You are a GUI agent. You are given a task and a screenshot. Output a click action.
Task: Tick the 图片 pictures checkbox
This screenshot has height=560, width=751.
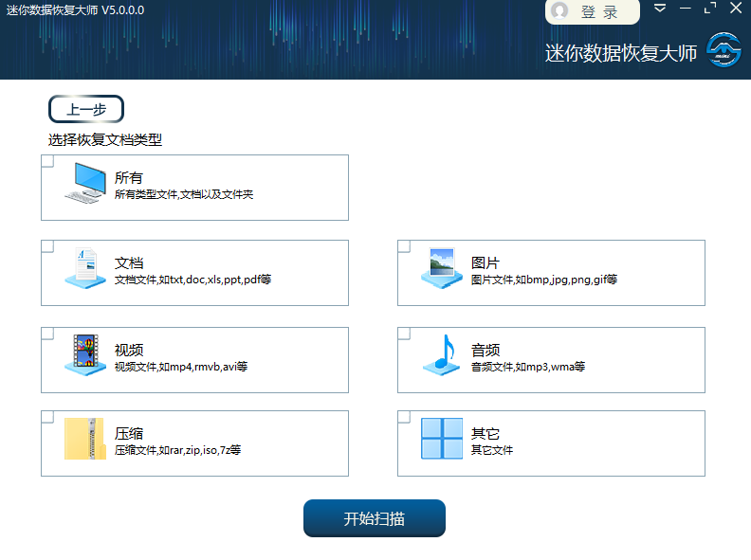(x=404, y=246)
